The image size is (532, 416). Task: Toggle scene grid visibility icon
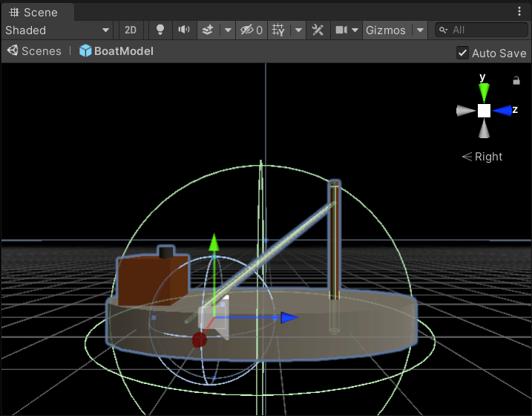pyautogui.click(x=278, y=30)
